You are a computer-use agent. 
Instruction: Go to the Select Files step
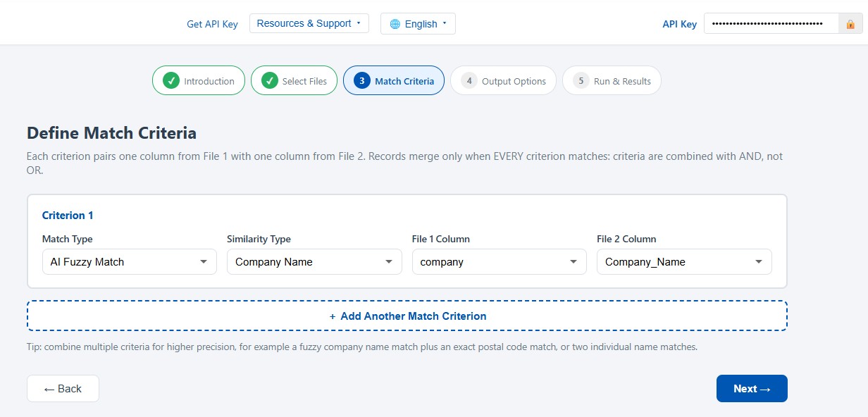pos(294,81)
